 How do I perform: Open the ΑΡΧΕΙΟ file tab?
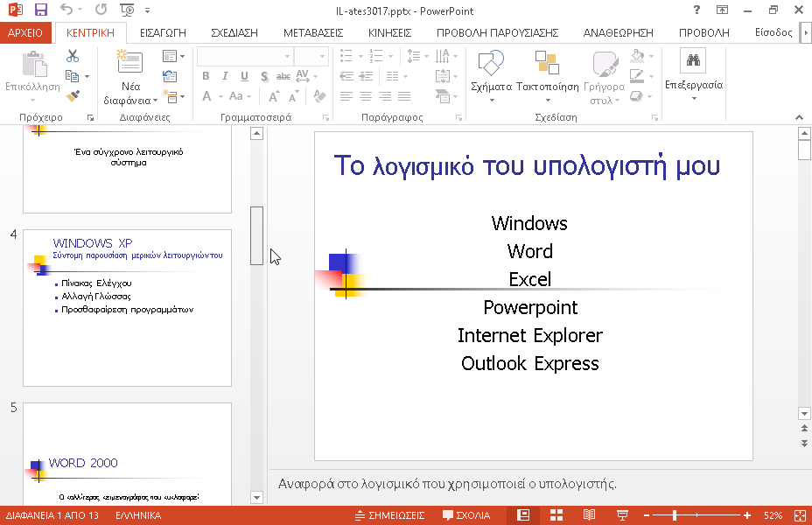[24, 32]
